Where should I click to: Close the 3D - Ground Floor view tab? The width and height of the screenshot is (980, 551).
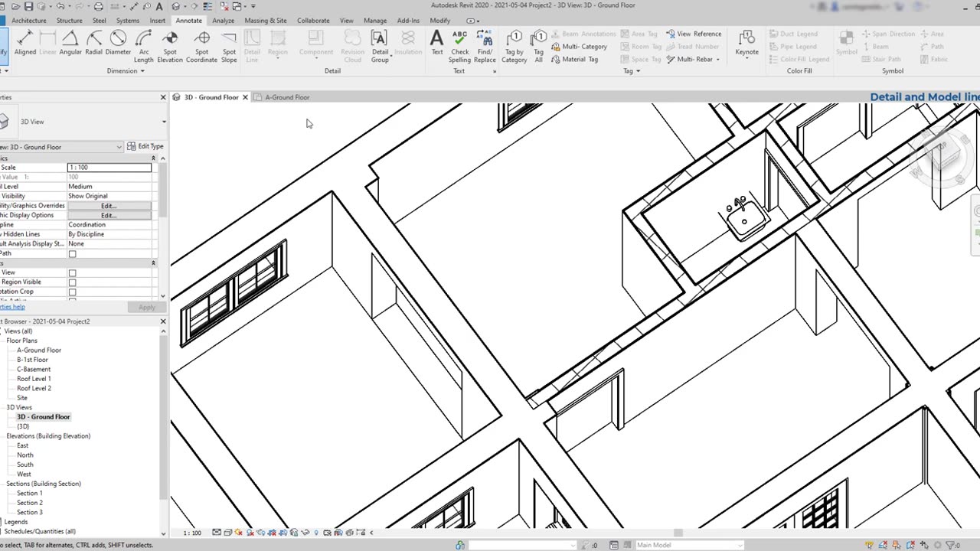[x=245, y=97]
